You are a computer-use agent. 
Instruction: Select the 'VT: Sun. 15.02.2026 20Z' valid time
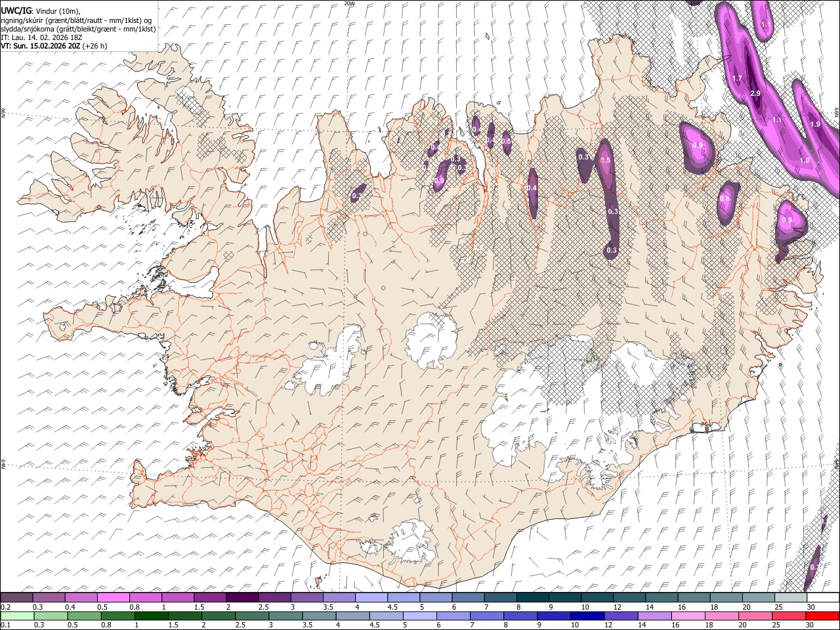tap(41, 46)
